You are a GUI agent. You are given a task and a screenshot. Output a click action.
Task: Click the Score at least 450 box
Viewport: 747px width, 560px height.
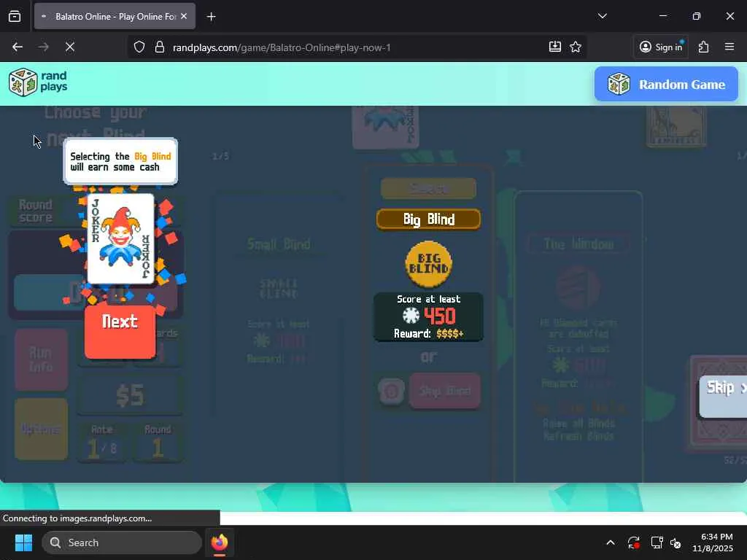[428, 316]
